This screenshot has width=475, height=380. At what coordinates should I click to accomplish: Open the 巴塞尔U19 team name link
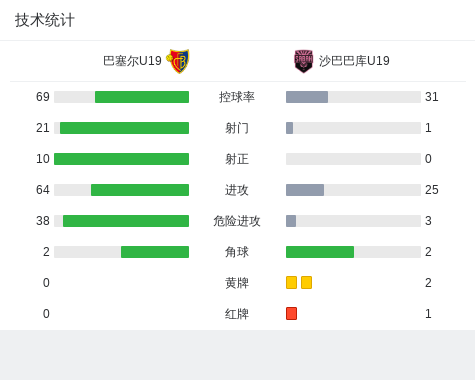click(132, 61)
